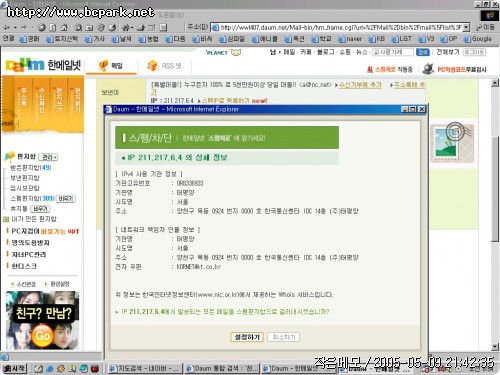The width and height of the screenshot is (500, 375).
Task: Switch to Daum 통합 검색 taskbar window
Action: pos(223,368)
